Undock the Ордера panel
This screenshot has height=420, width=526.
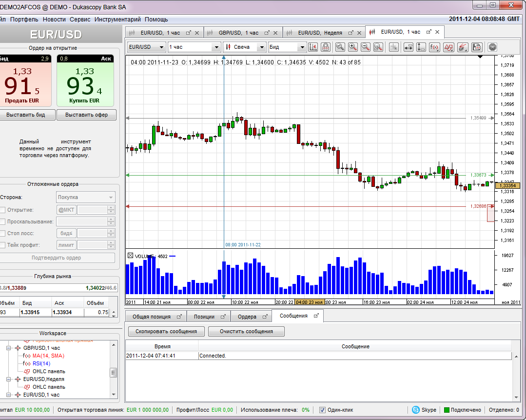click(265, 316)
